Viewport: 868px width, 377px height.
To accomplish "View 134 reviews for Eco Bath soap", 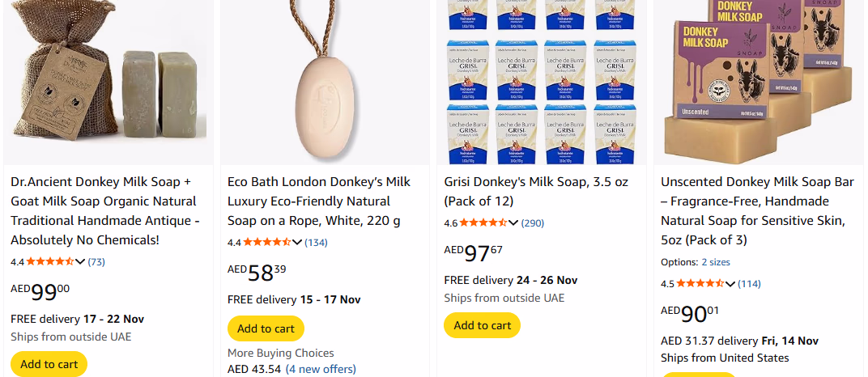I will coord(316,242).
